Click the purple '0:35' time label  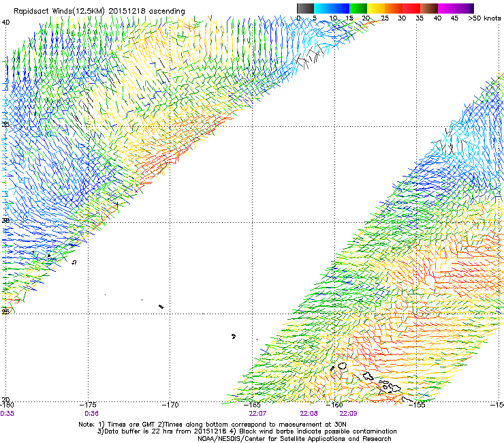pos(7,414)
